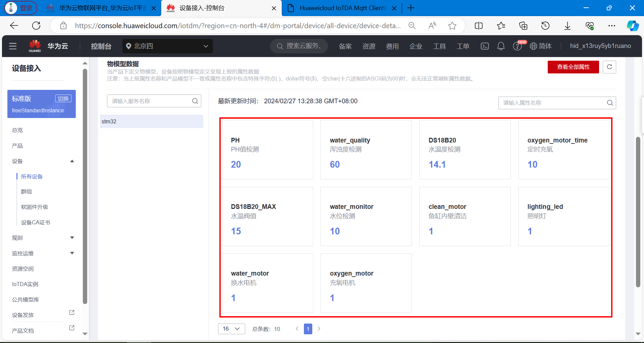
Task: Open the browser zoom magnifier icon
Action: [x=412, y=26]
